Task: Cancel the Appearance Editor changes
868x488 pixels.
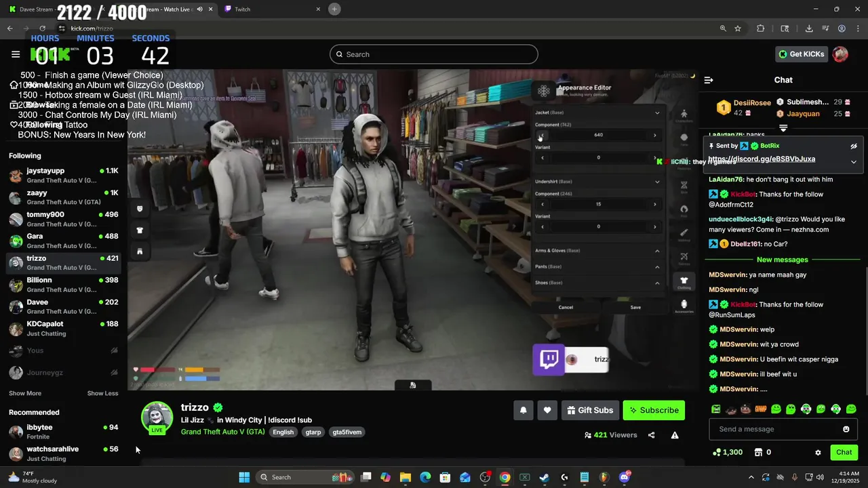Action: coord(566,307)
